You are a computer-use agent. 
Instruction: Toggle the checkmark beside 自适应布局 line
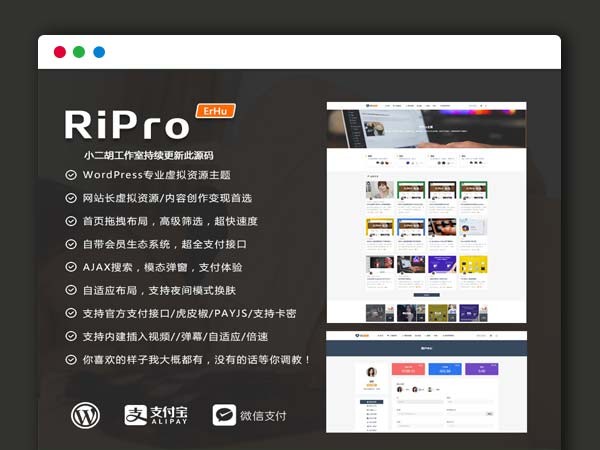(70, 290)
